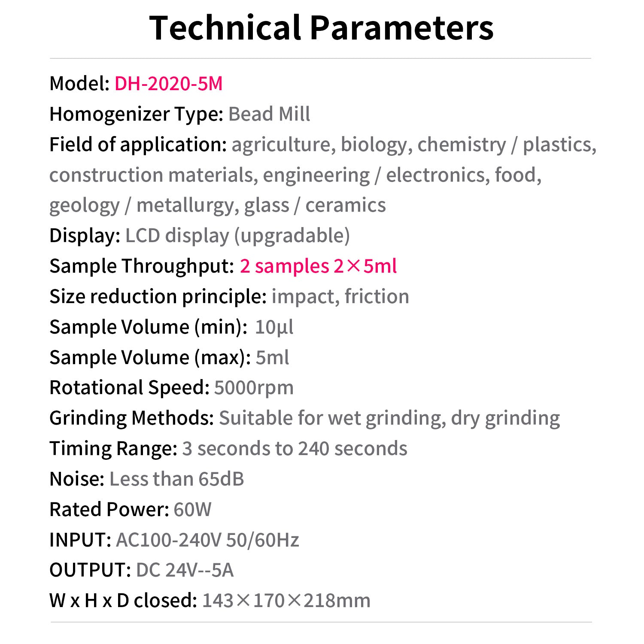Click the Bead Mill homogenizer type text
This screenshot has width=644, height=644.
pyautogui.click(x=269, y=114)
